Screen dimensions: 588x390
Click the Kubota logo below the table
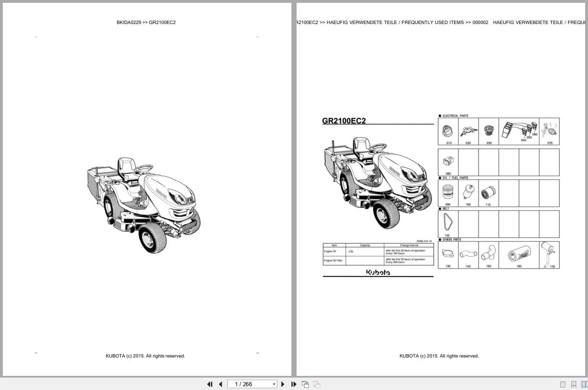pyautogui.click(x=378, y=272)
